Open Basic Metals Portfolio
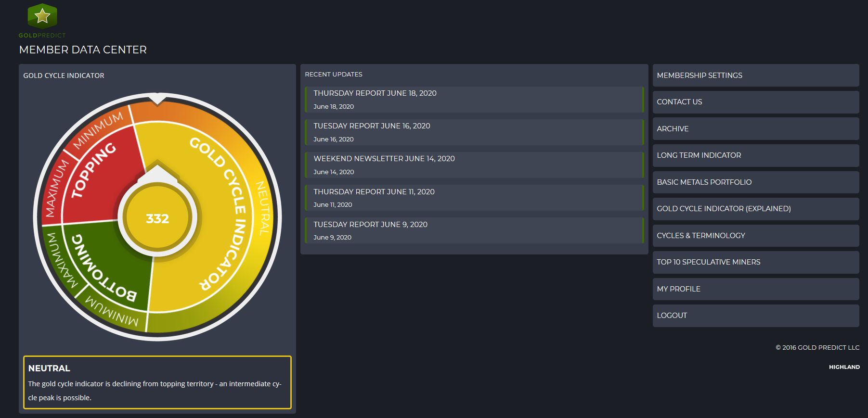Image resolution: width=868 pixels, height=418 pixels. point(756,182)
